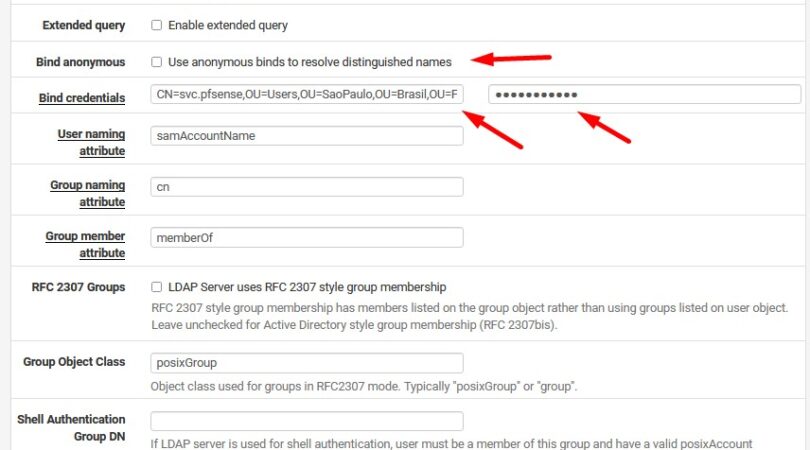The width and height of the screenshot is (810, 450).
Task: Enable the extended query checkbox
Action: point(156,24)
